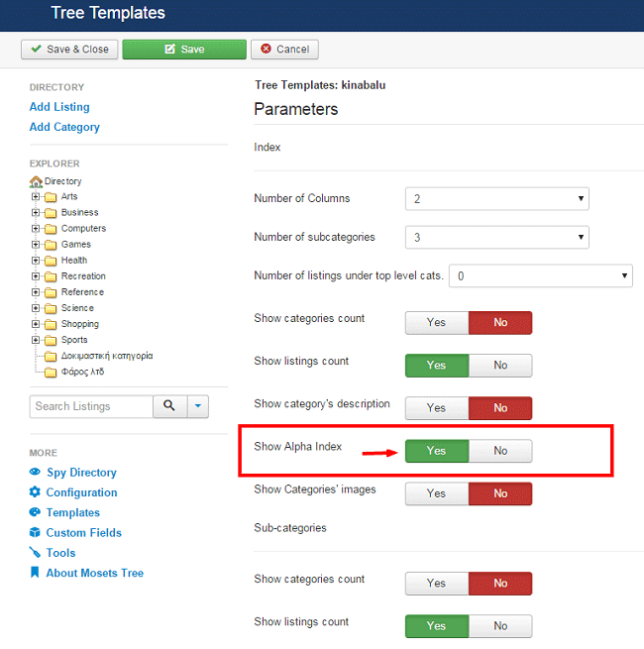This screenshot has width=644, height=649.
Task: Click the About Mosets Tree bookmark icon
Action: pyautogui.click(x=35, y=572)
